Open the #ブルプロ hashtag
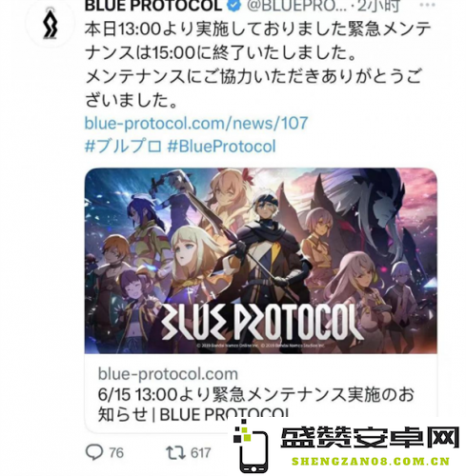The width and height of the screenshot is (466, 476). (x=123, y=147)
